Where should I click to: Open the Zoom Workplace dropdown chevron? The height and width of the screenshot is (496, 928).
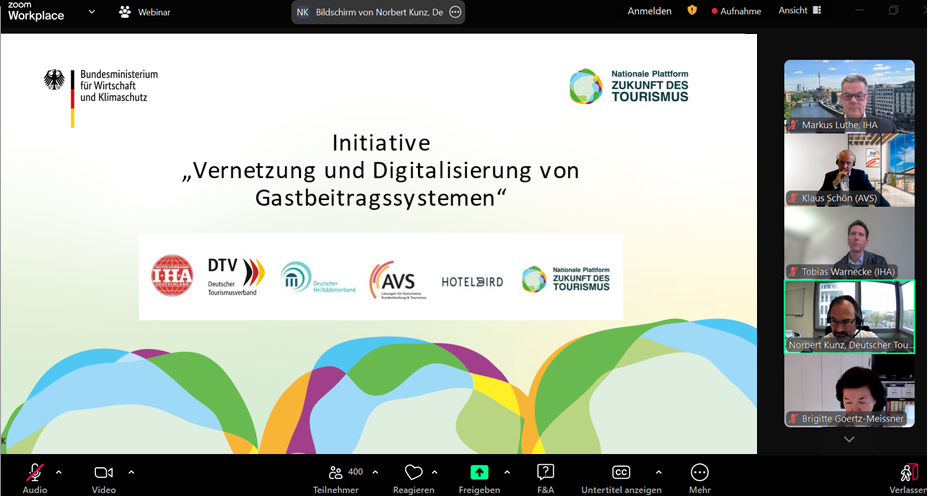(x=92, y=11)
